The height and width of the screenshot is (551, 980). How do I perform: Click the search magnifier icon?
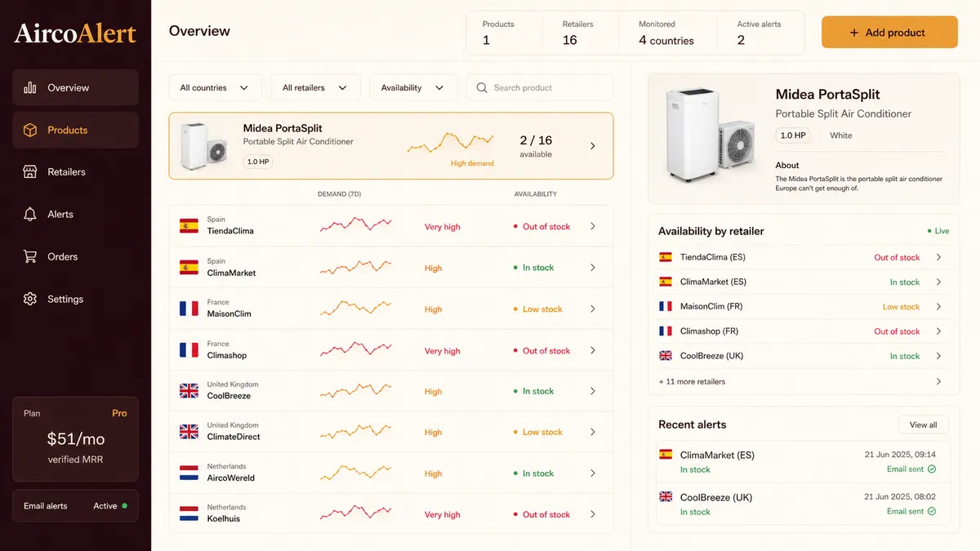click(482, 87)
